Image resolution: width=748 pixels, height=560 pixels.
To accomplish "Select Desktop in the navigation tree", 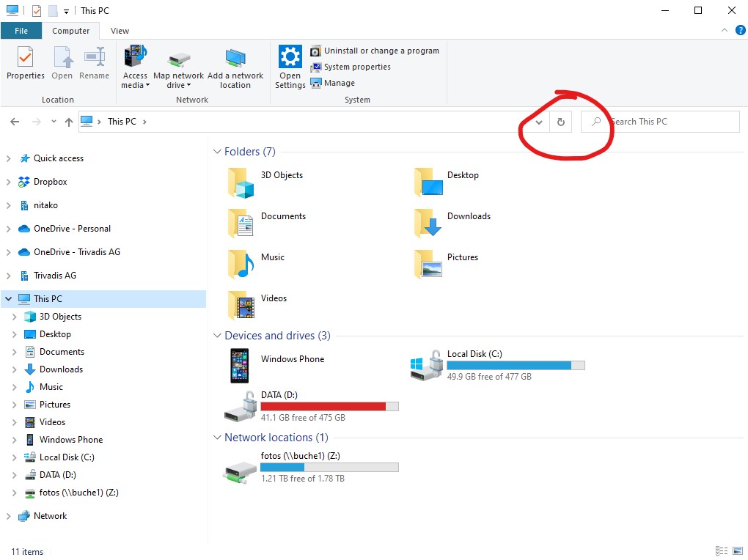I will click(55, 334).
